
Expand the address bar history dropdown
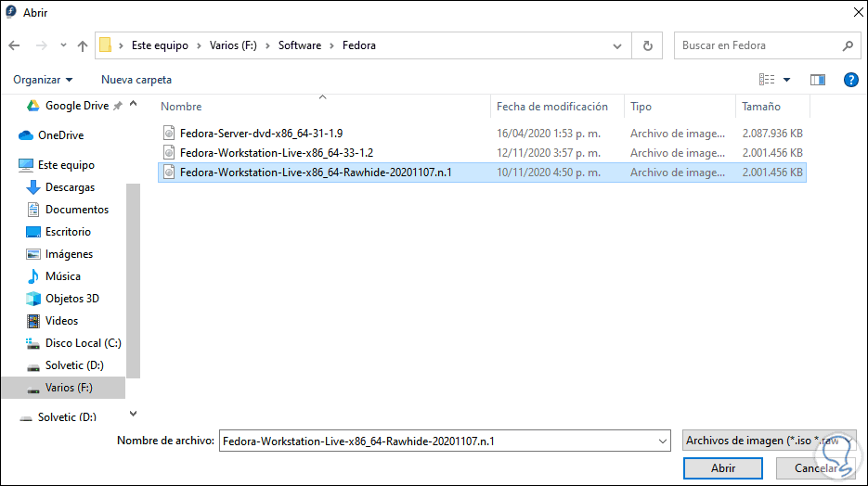point(617,45)
